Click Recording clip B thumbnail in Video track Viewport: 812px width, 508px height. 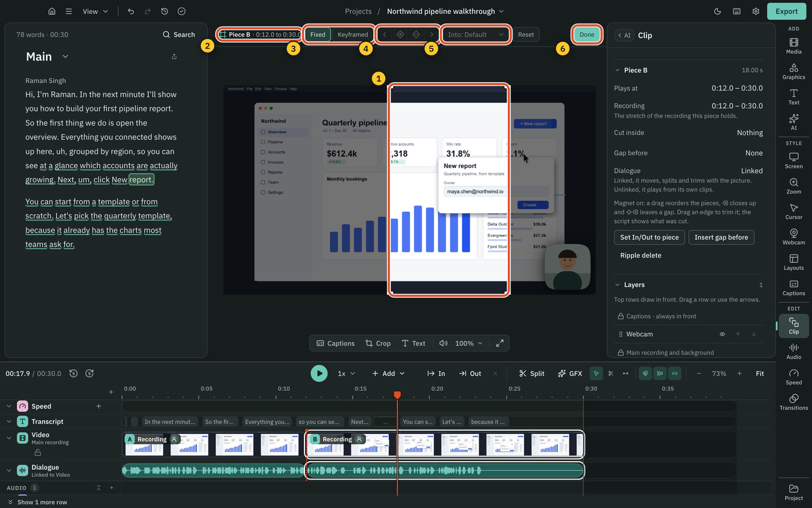[x=445, y=444]
